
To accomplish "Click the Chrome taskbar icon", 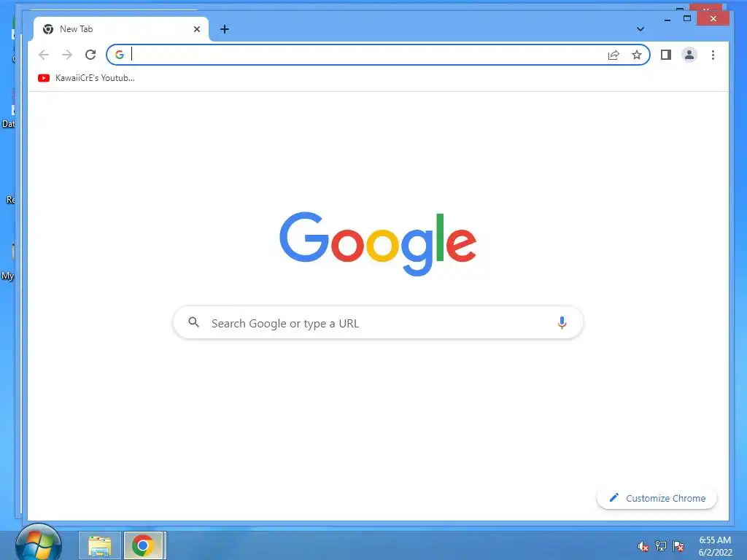I will [x=144, y=545].
